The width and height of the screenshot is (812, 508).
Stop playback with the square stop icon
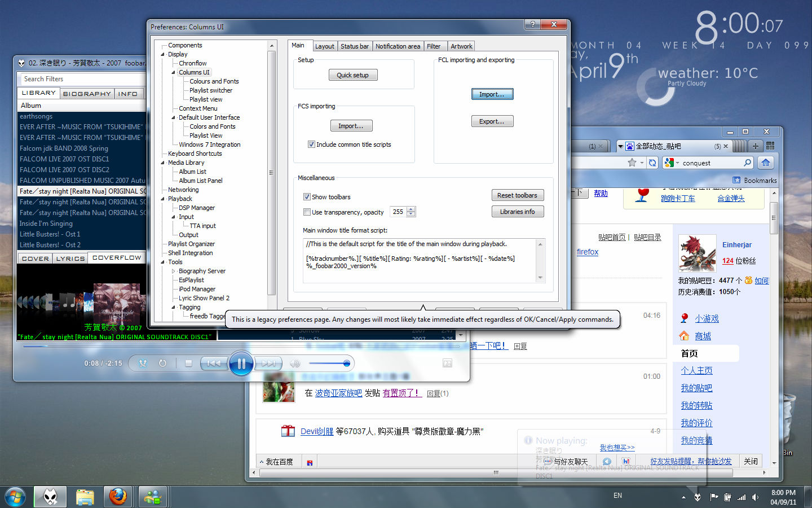click(189, 364)
